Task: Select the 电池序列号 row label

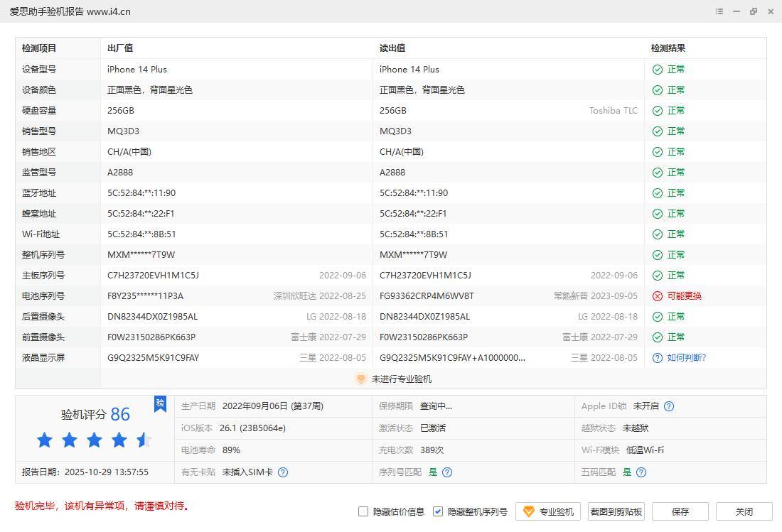Action: (x=43, y=296)
